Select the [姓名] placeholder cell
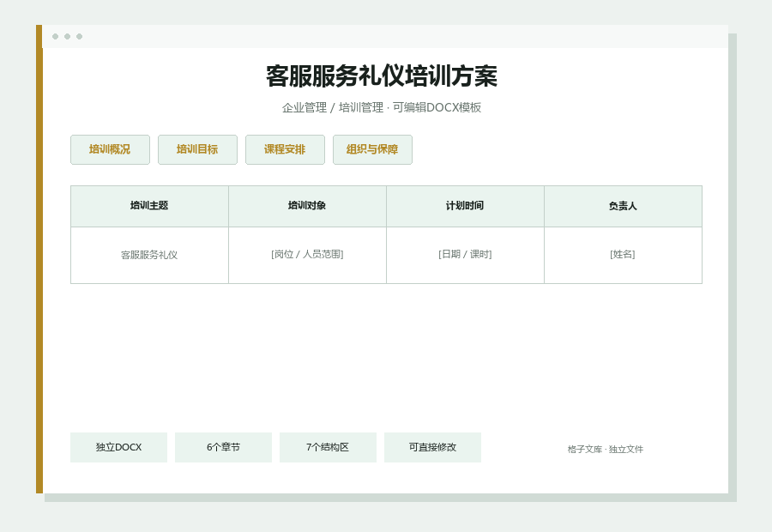Screen dimensions: 772x532 [624, 255]
